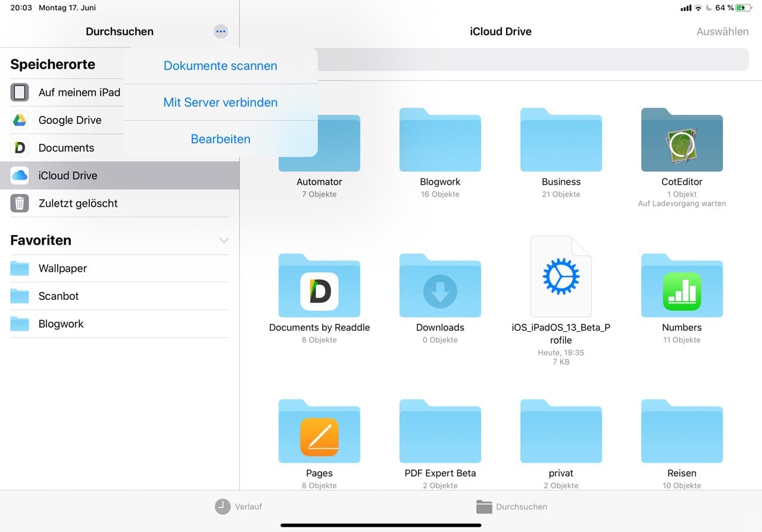
Task: Open Documents by Readdle folder
Action: pyautogui.click(x=319, y=299)
